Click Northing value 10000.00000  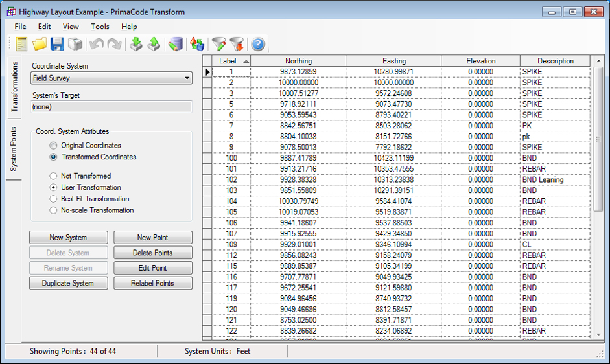298,82
